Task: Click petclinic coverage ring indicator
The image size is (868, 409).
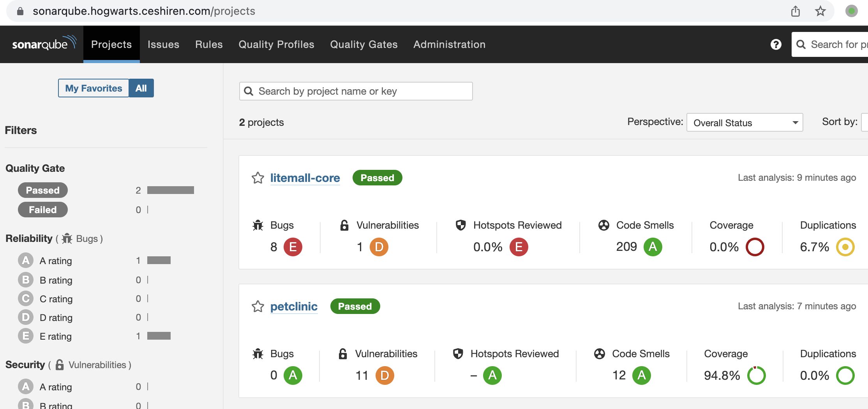Action: coord(757,376)
